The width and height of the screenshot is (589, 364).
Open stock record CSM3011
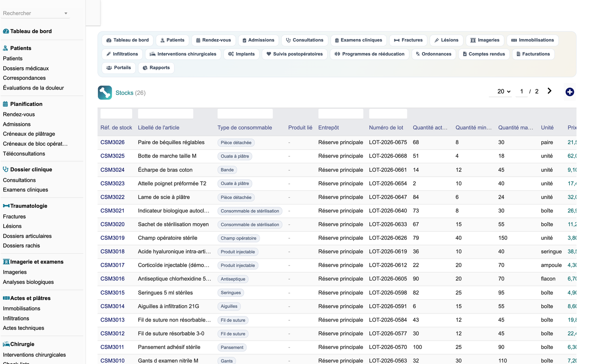pos(112,347)
